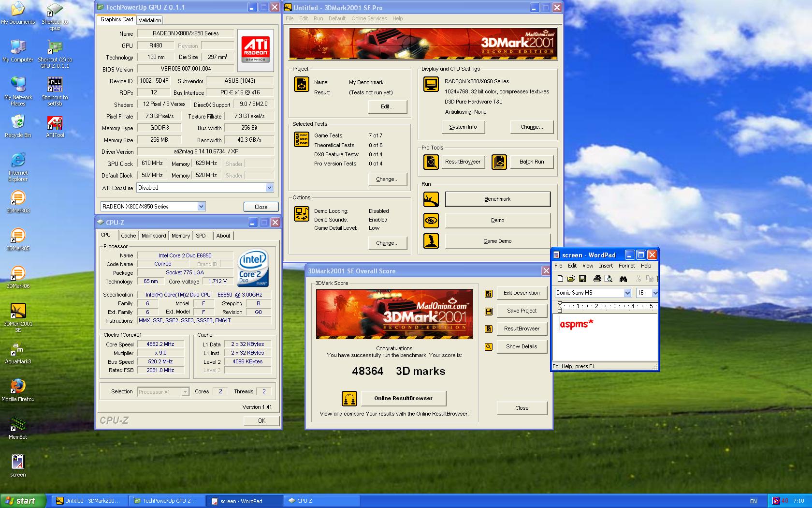This screenshot has width=812, height=508.
Task: Open the Online Services menu in 3DMark
Action: pos(369,18)
